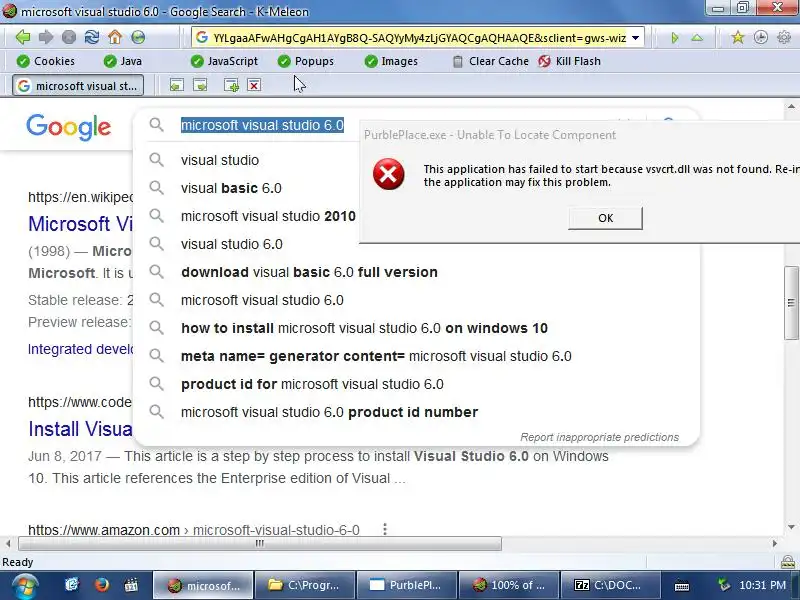
Task: Switch to the 'microsof...' taskbar button
Action: (204, 585)
